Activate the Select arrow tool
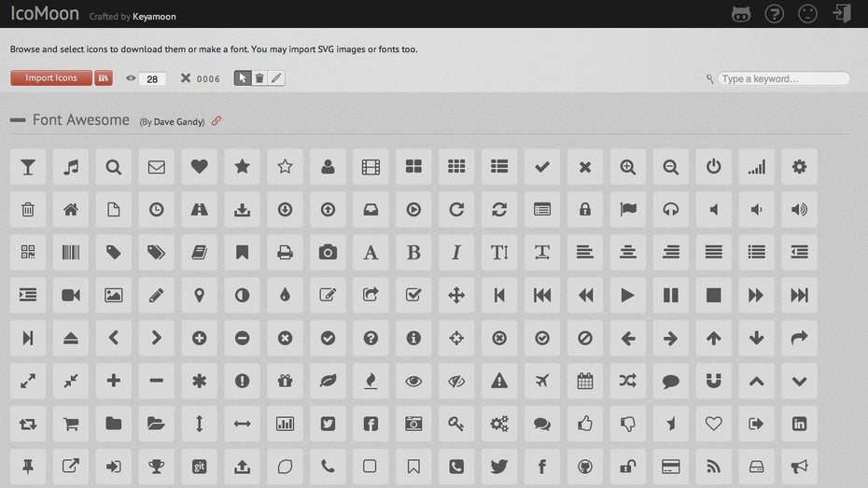This screenshot has width=868, height=488. 242,78
